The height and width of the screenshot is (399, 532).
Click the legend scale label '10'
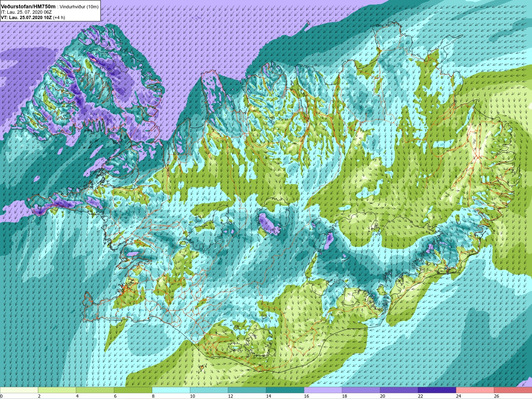(192, 397)
